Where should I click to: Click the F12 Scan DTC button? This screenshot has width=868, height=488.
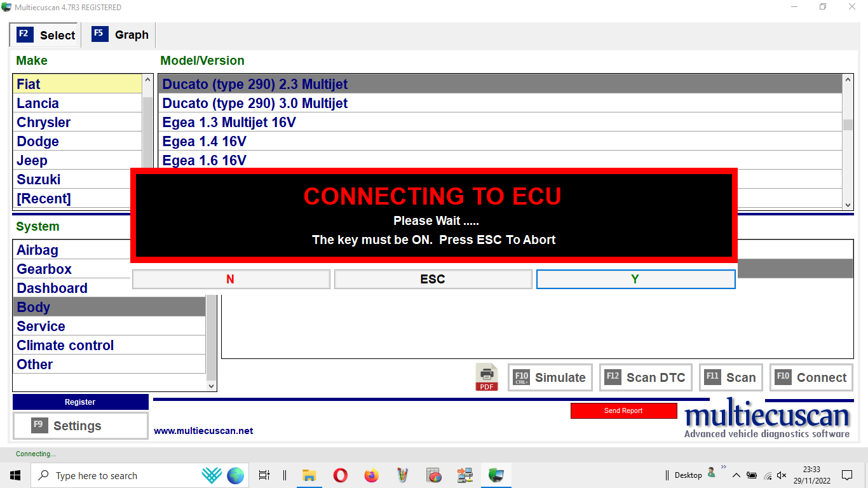646,377
